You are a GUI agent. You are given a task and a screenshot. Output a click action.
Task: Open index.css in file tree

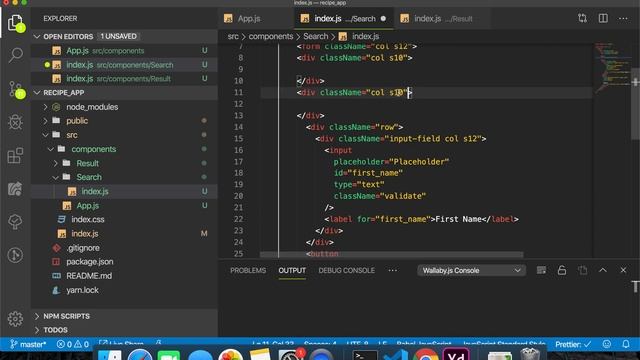[x=124, y=220]
